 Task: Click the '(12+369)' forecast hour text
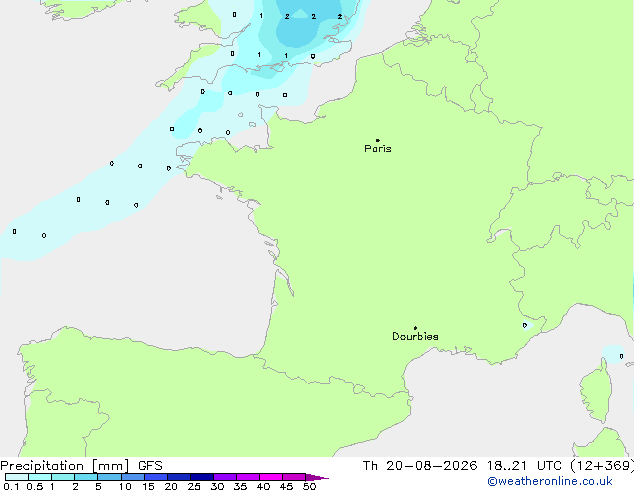pyautogui.click(x=602, y=466)
